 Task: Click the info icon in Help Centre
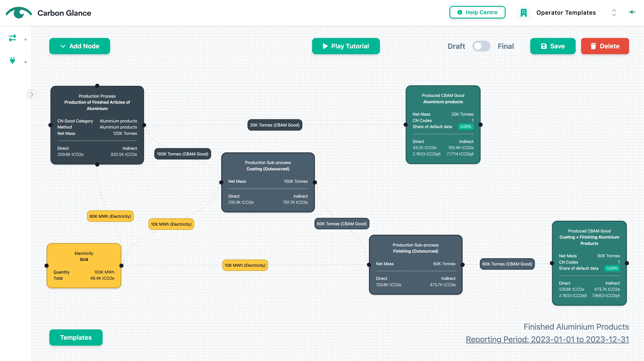coord(459,12)
